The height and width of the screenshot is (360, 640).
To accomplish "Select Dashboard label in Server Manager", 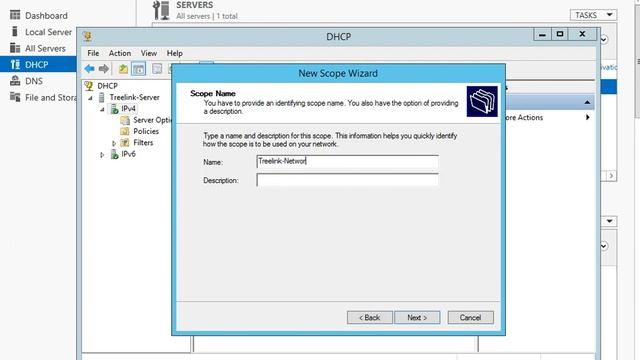I will click(46, 16).
